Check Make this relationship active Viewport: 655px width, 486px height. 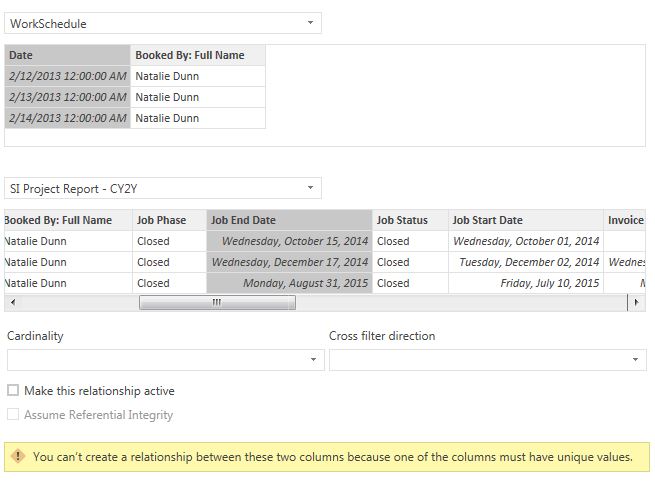(13, 390)
